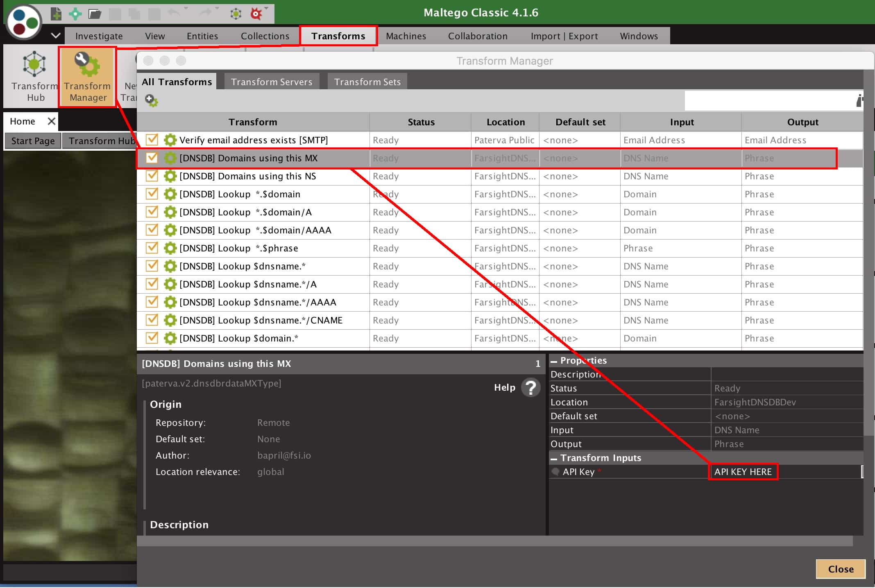The height and width of the screenshot is (588, 875).
Task: Select the All Transforms tab
Action: click(x=177, y=81)
